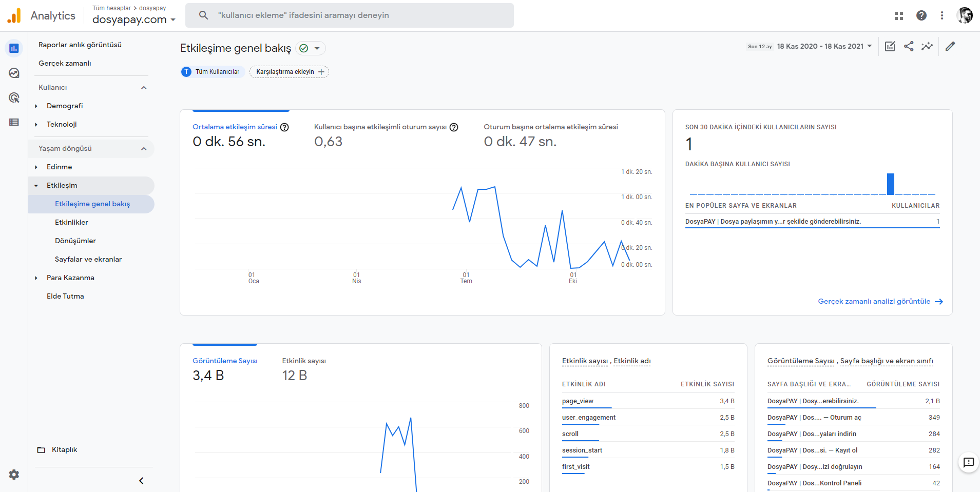
Task: Click the share report icon
Action: pyautogui.click(x=909, y=46)
